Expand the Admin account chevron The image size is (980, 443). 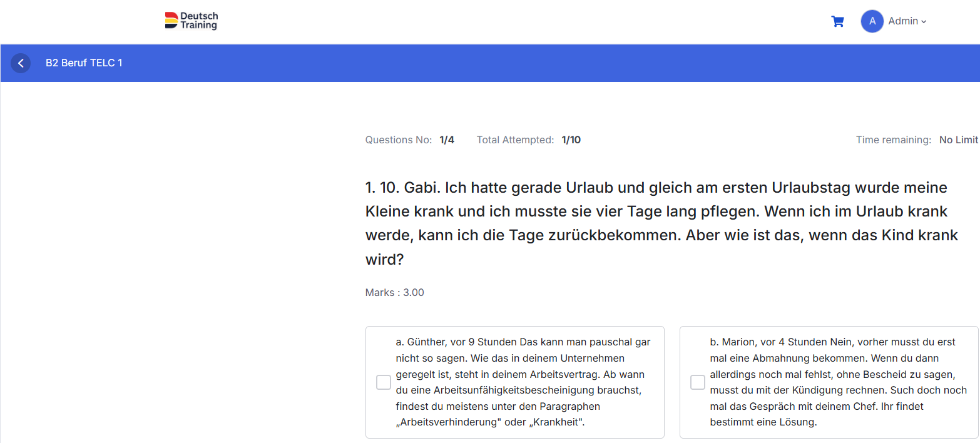click(924, 22)
